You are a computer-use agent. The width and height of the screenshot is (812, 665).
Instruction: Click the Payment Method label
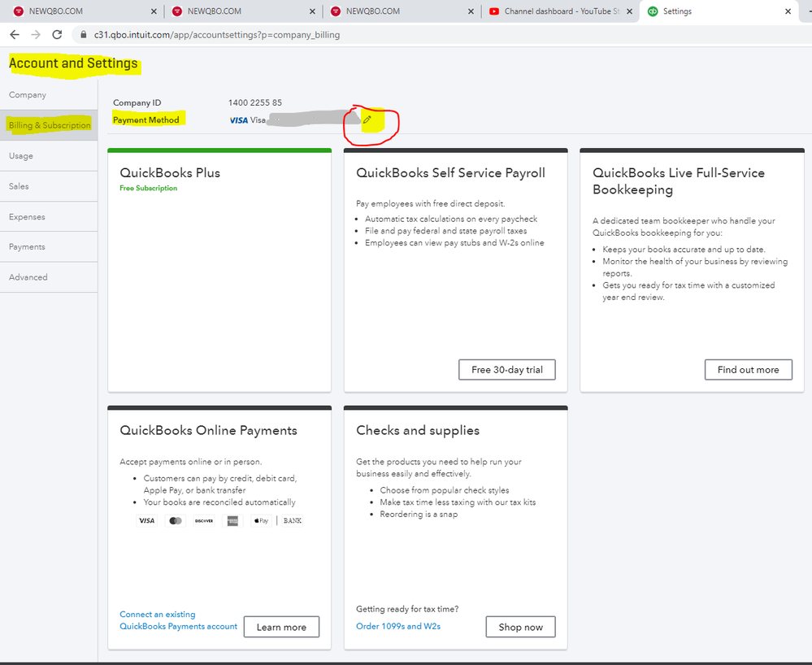[x=146, y=120]
